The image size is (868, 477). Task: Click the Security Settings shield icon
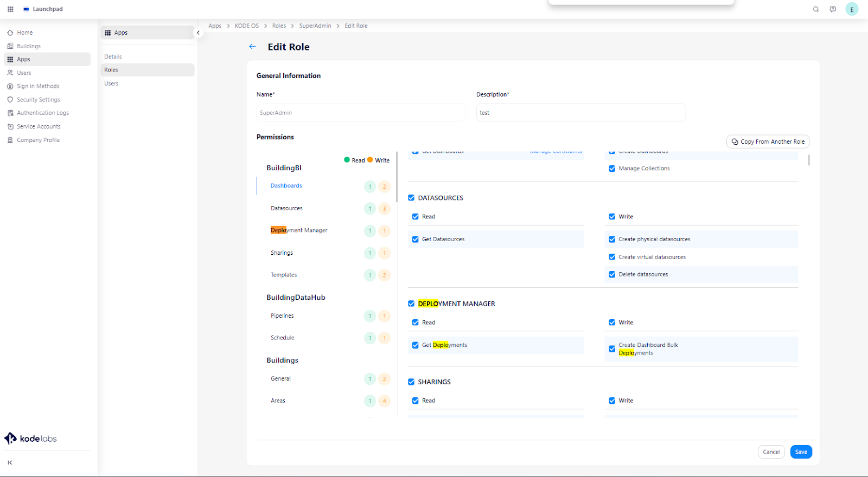click(x=10, y=100)
